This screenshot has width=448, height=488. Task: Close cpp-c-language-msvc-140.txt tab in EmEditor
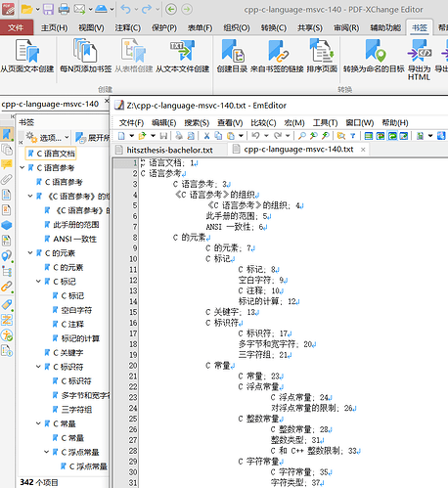coord(363,150)
